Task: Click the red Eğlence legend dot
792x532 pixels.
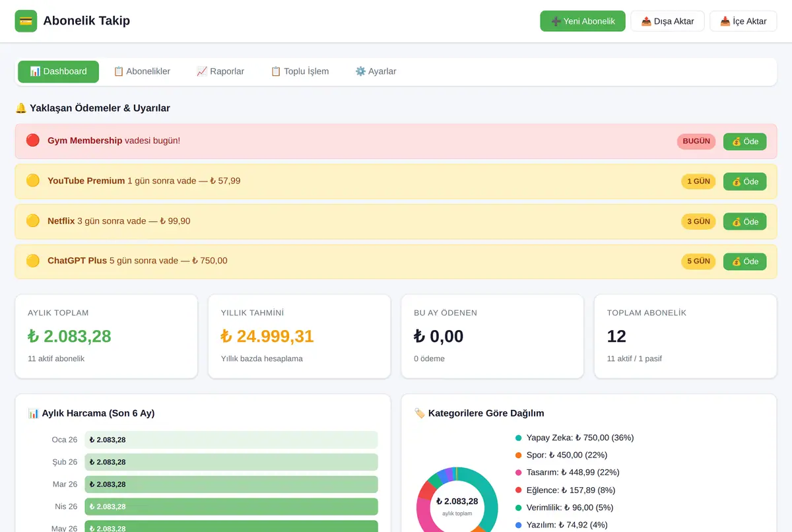Action: 519,490
